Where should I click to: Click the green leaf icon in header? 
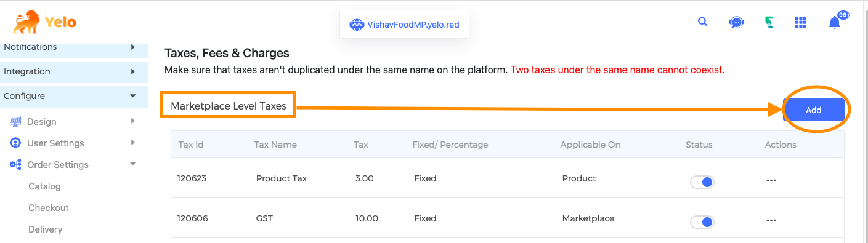click(769, 23)
